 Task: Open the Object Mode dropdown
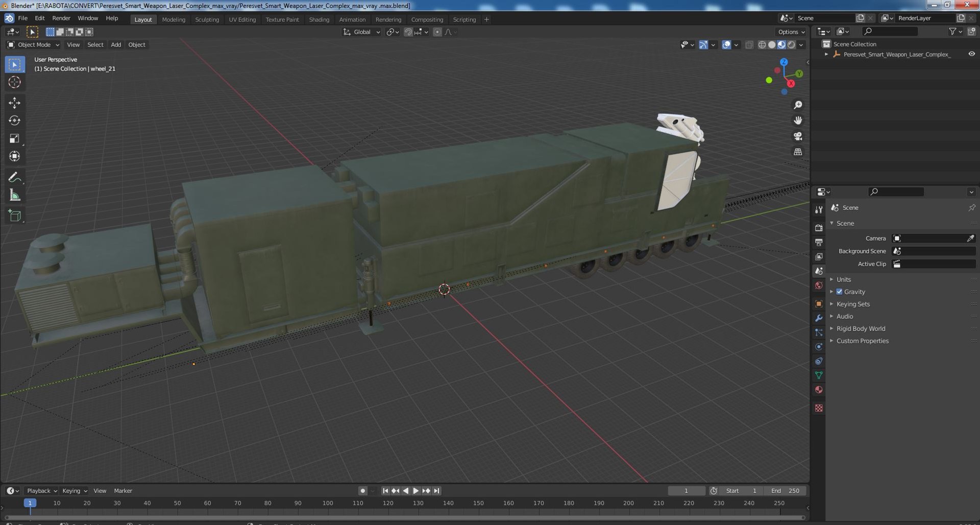[34, 45]
